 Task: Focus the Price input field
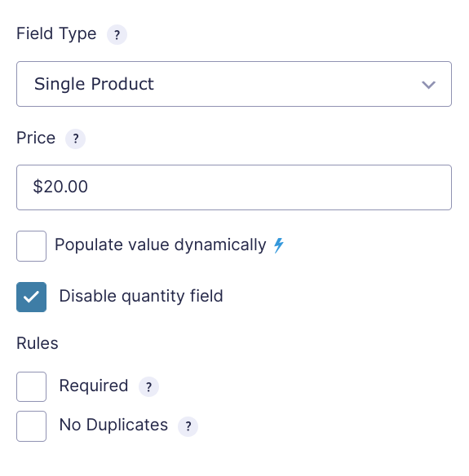point(234,187)
